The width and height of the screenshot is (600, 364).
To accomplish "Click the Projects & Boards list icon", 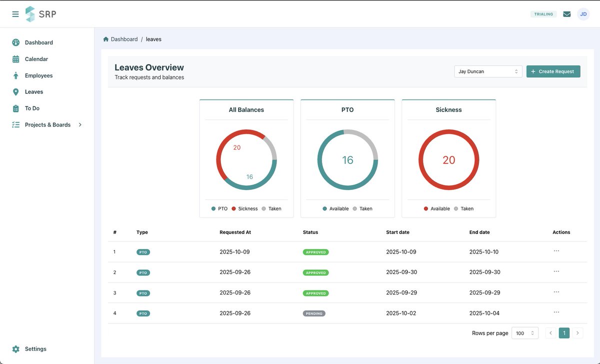I will [x=15, y=124].
